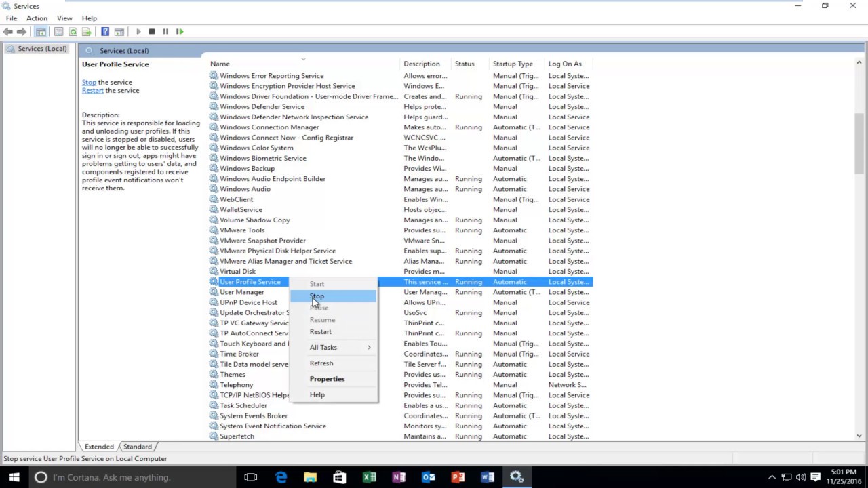Image resolution: width=868 pixels, height=488 pixels.
Task: Open the Action Center notification icon
Action: click(x=816, y=477)
